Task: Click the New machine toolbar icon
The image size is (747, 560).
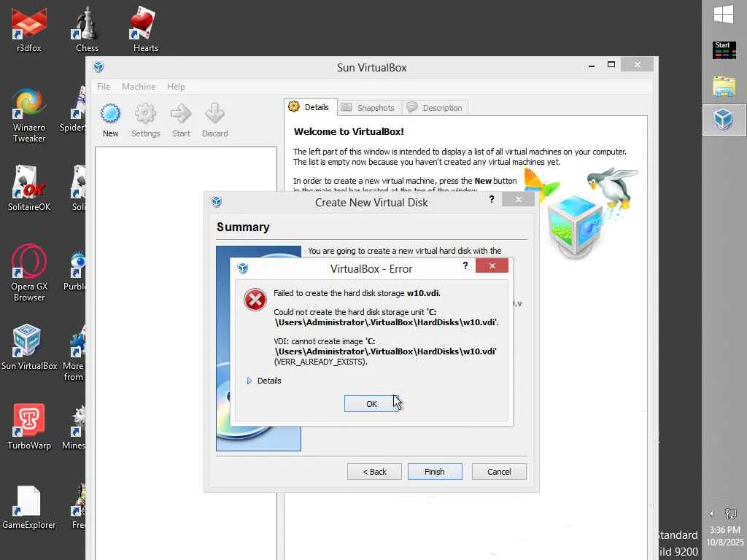Action: click(111, 120)
